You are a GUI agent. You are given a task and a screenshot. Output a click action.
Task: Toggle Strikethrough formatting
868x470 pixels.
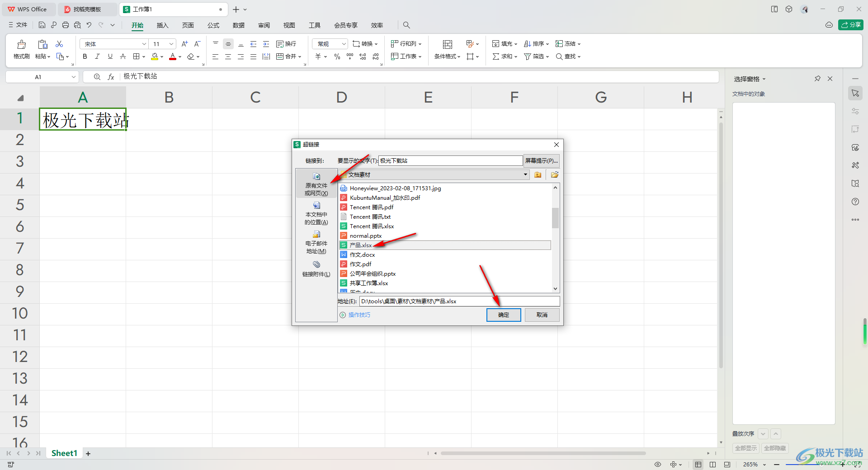[x=123, y=56]
